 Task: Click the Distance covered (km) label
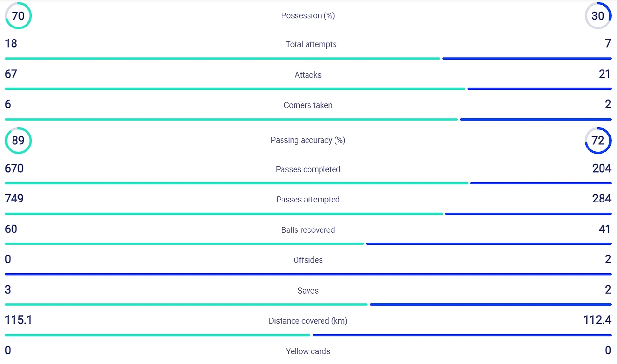click(x=308, y=321)
